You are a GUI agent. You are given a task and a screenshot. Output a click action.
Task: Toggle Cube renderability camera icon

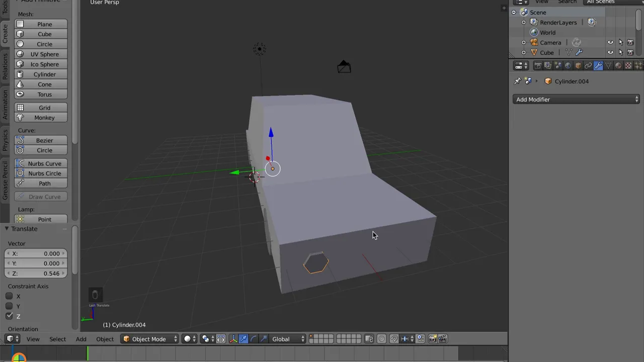630,53
